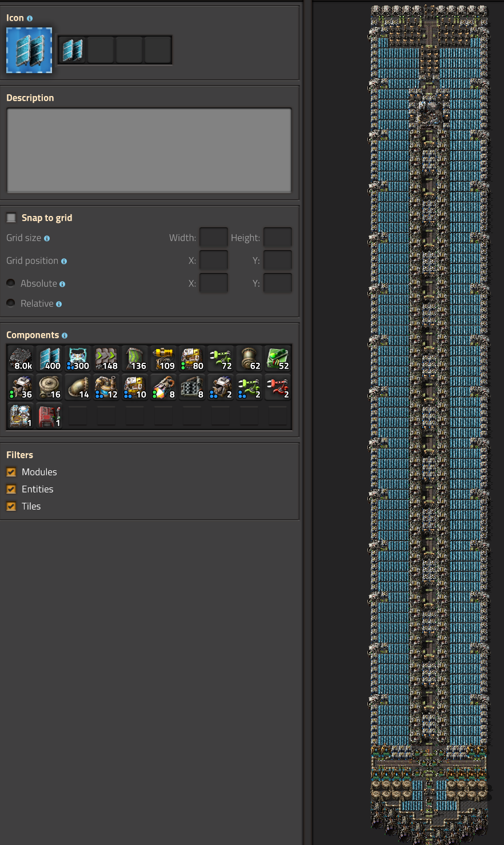
Task: Click the green inserter component showing 72
Action: tap(221, 359)
